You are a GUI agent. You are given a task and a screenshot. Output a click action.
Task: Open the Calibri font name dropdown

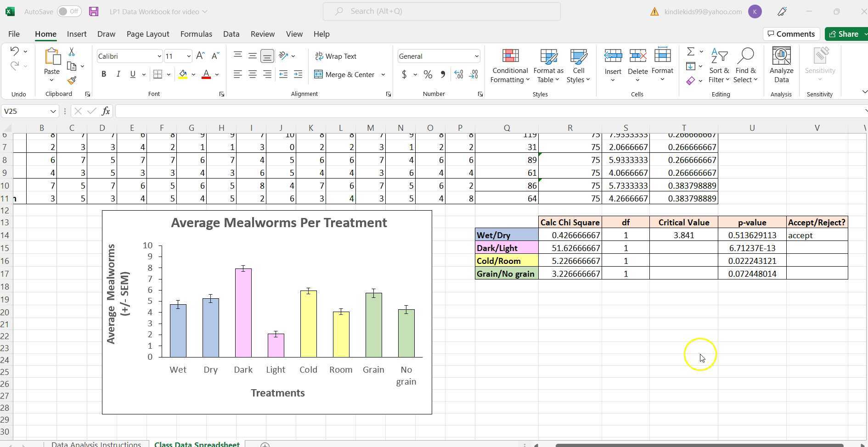(159, 56)
